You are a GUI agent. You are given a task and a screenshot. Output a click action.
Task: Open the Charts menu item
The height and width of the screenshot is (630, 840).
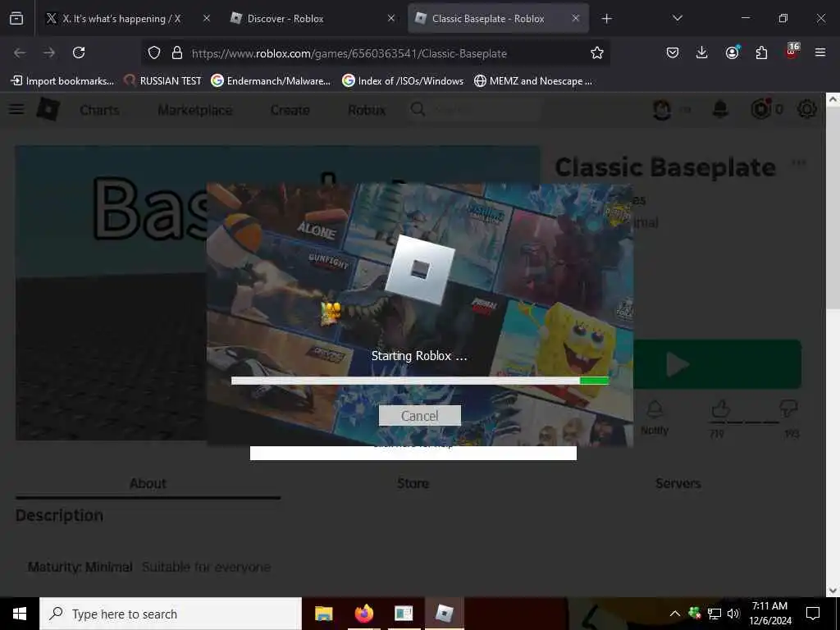(99, 110)
